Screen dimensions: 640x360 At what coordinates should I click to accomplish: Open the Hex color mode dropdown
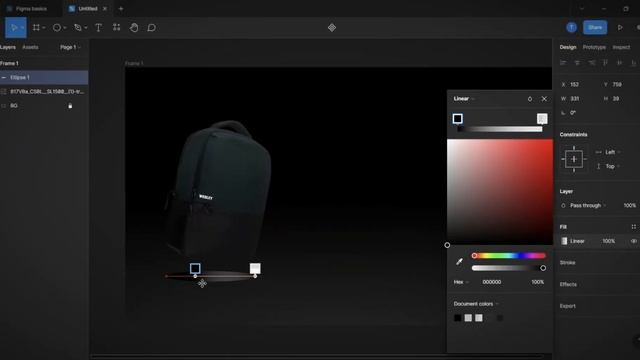(461, 282)
